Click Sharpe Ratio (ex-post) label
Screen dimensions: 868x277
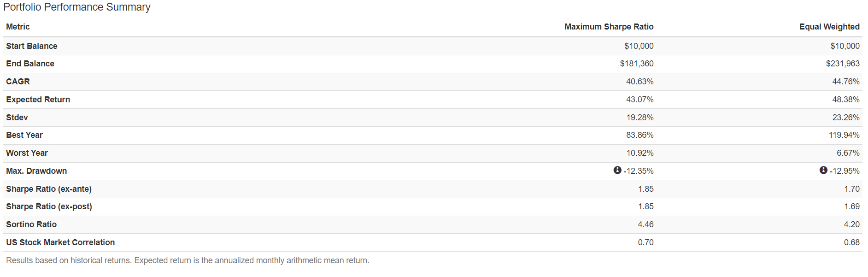pos(49,206)
